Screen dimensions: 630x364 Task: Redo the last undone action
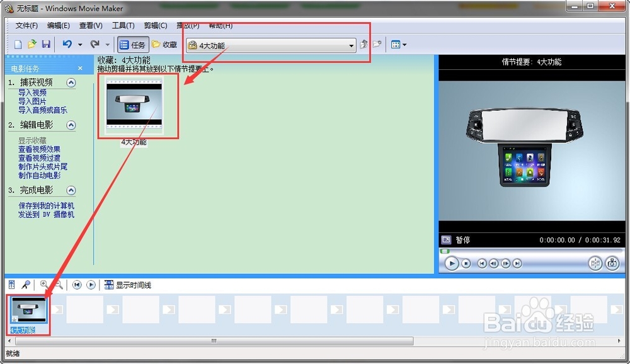(x=95, y=44)
